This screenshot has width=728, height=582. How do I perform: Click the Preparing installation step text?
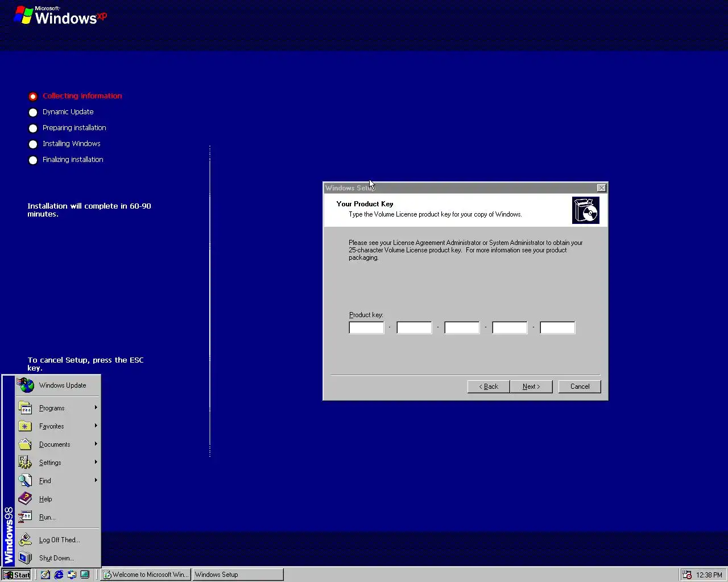[74, 128]
